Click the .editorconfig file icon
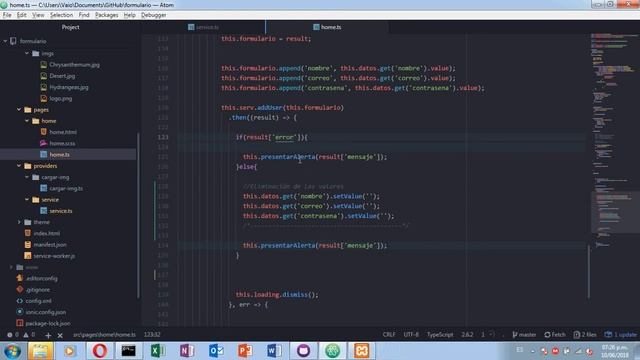Image resolution: width=640 pixels, height=360 pixels. click(20, 278)
